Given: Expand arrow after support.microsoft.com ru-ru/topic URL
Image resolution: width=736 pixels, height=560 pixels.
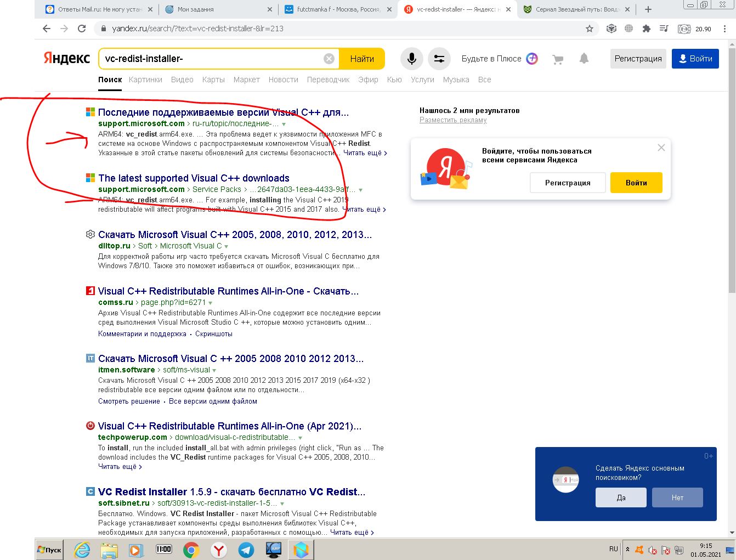Looking at the screenshot, I should [284, 125].
